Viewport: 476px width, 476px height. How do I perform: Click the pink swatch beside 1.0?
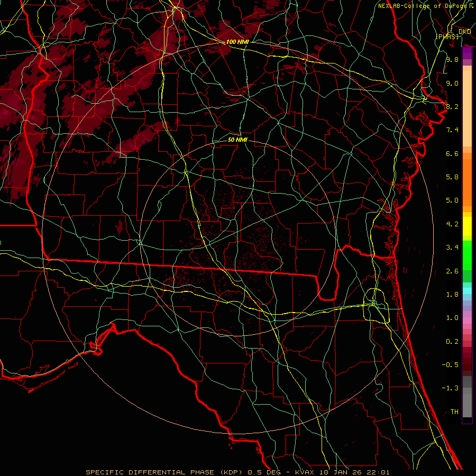point(467,318)
